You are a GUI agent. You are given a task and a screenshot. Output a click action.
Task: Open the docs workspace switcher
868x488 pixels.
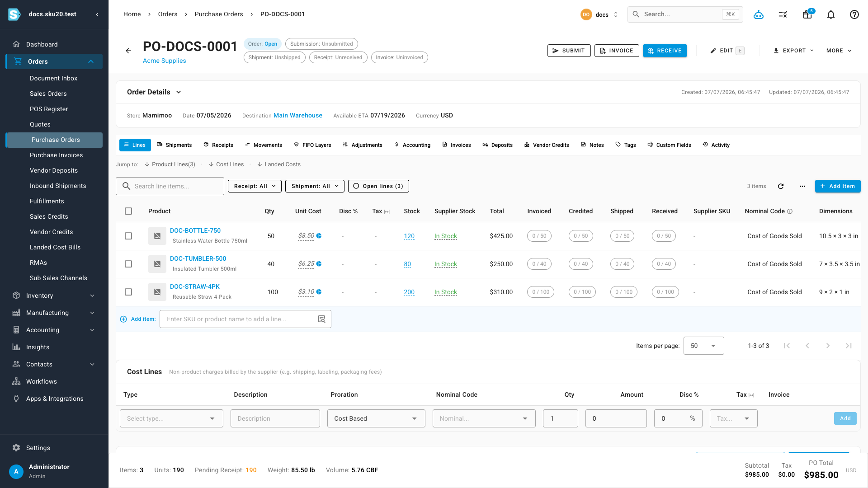pyautogui.click(x=599, y=14)
